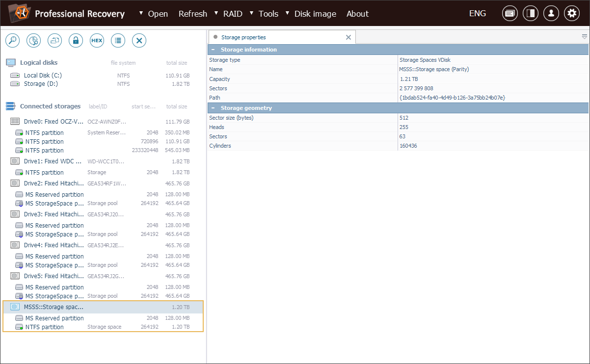Click the Drive1 WDC disk icon
590x364 pixels.
coord(15,161)
